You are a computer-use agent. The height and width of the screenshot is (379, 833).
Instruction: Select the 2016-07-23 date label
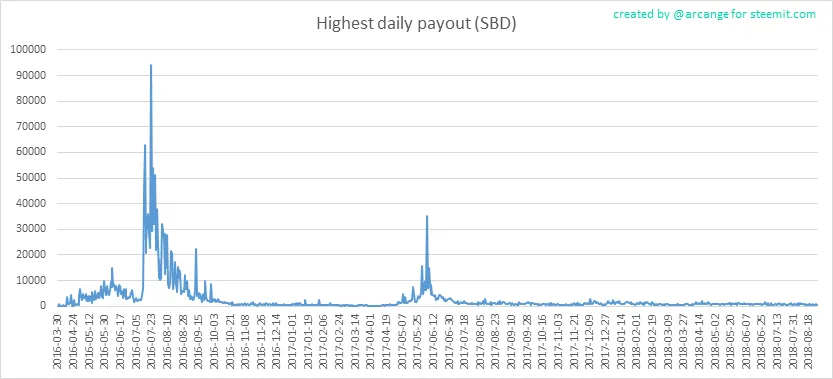click(x=152, y=341)
